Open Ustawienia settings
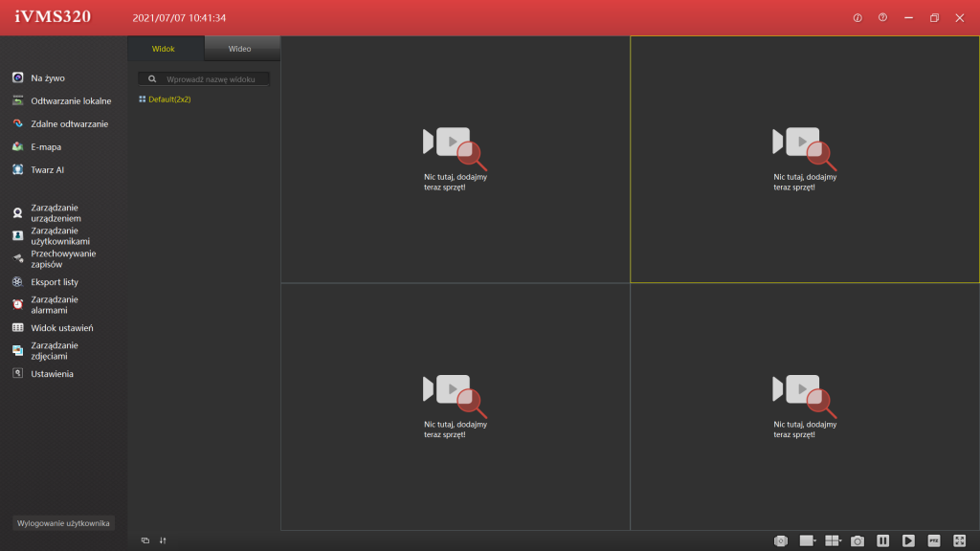Screen dimensions: 980x551 pos(52,374)
